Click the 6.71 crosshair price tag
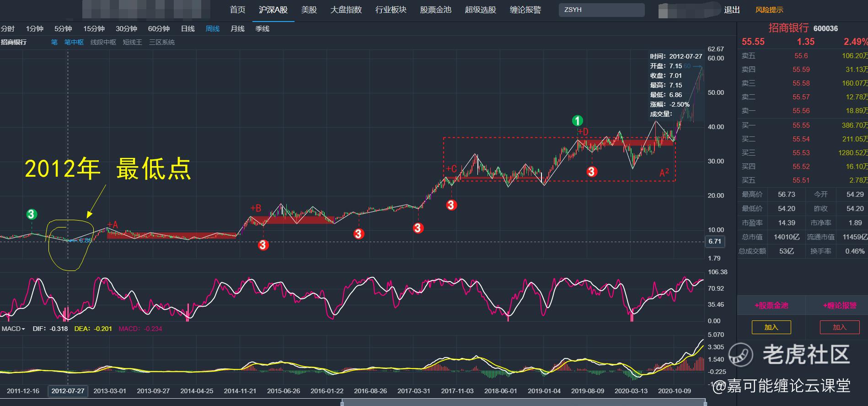 click(715, 241)
